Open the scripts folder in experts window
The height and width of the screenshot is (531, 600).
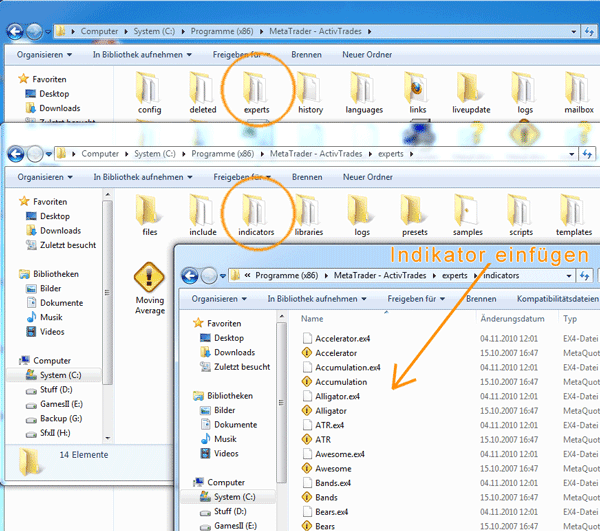point(521,215)
